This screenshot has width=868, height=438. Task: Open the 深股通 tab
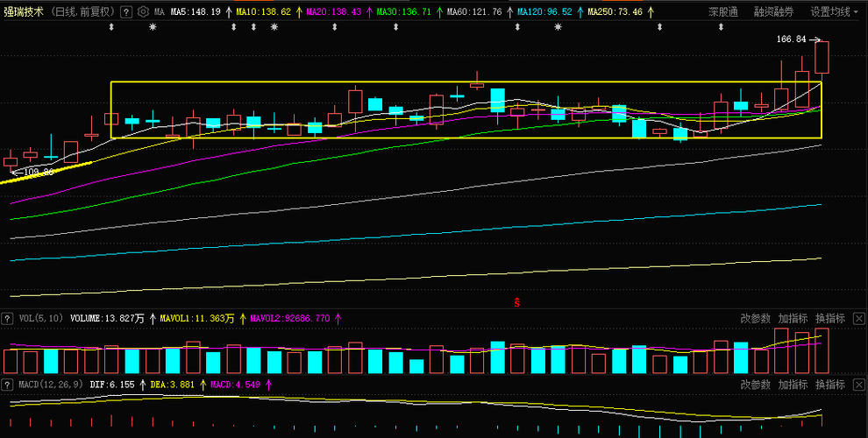click(x=723, y=11)
